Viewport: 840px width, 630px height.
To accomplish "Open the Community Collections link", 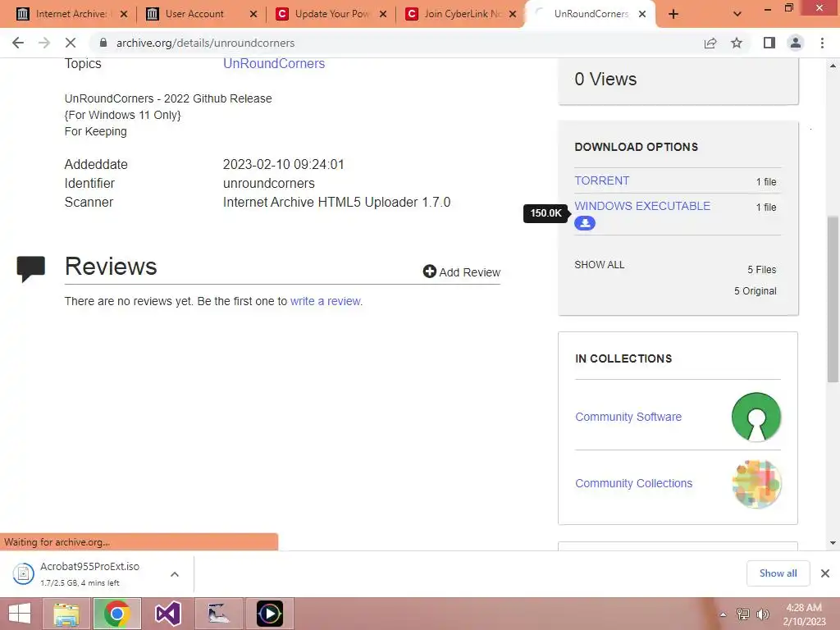I will click(633, 483).
